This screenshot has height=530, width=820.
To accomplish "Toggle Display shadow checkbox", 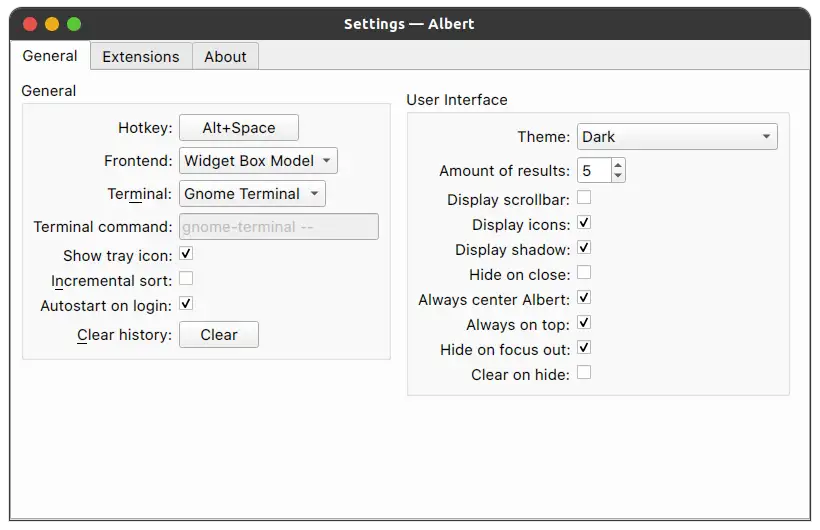I will pos(584,247).
